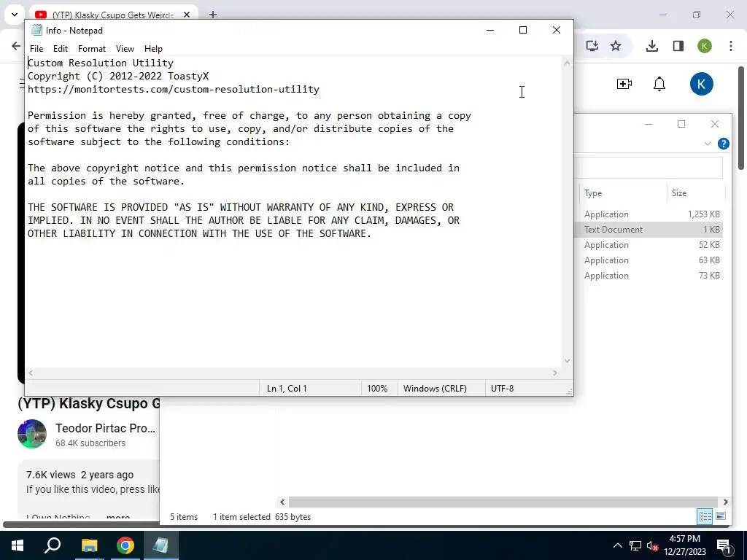
Task: Click Notepad vertical scroll down arrow
Action: (x=567, y=360)
